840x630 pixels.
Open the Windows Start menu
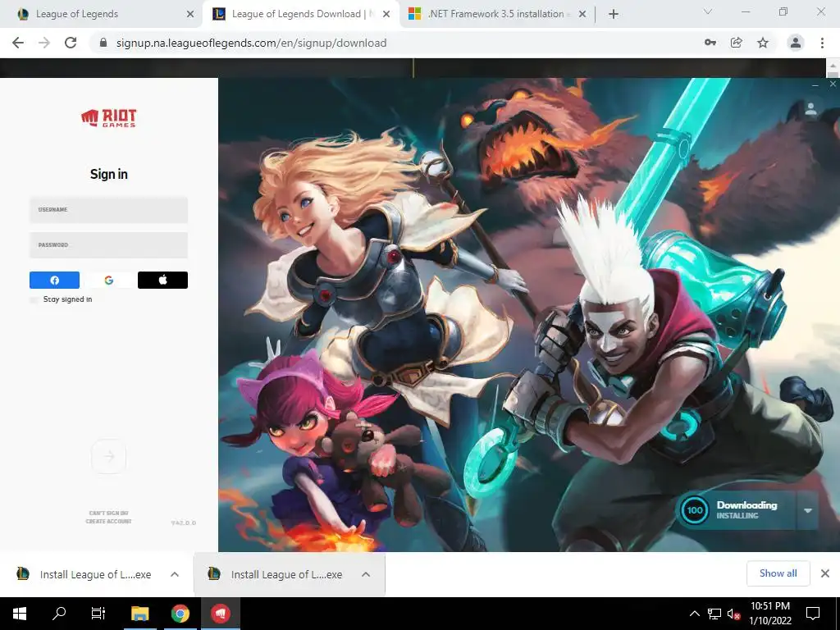[20, 614]
